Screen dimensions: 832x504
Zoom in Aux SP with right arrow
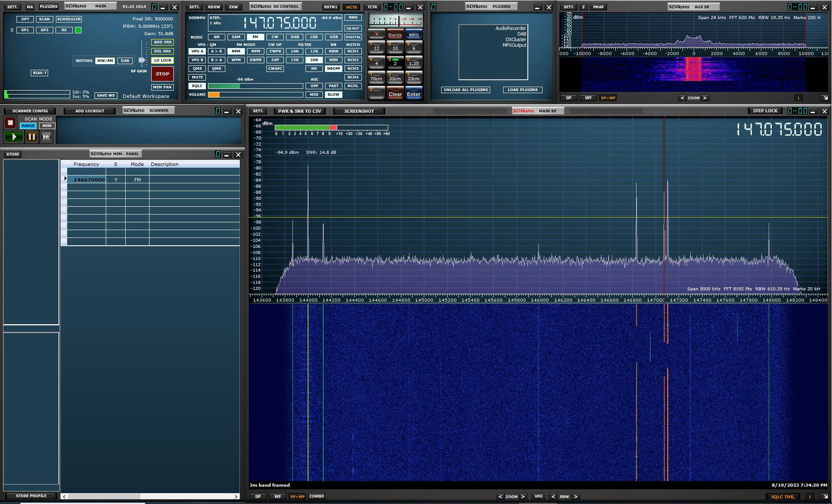[705, 98]
